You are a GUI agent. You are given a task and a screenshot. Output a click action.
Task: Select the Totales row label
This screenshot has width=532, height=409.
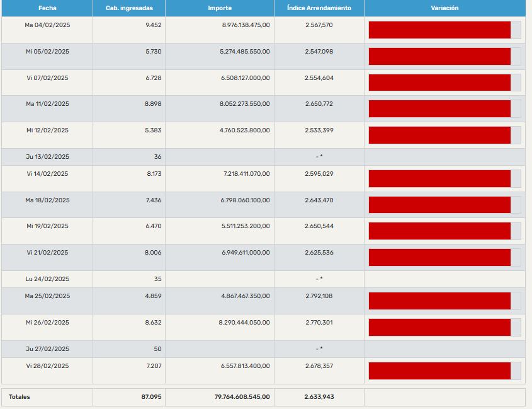point(20,397)
